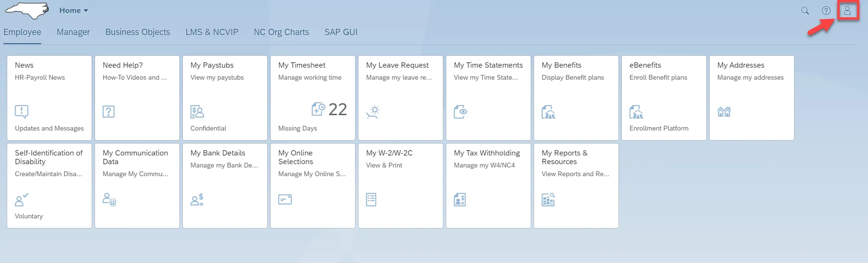
Task: Open the My W-2/W-2C tile title
Action: pos(389,153)
